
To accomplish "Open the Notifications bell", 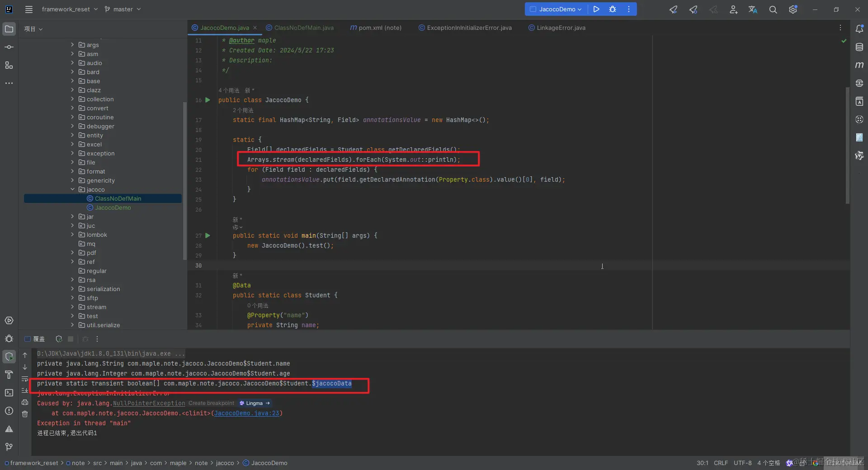I will 859,29.
